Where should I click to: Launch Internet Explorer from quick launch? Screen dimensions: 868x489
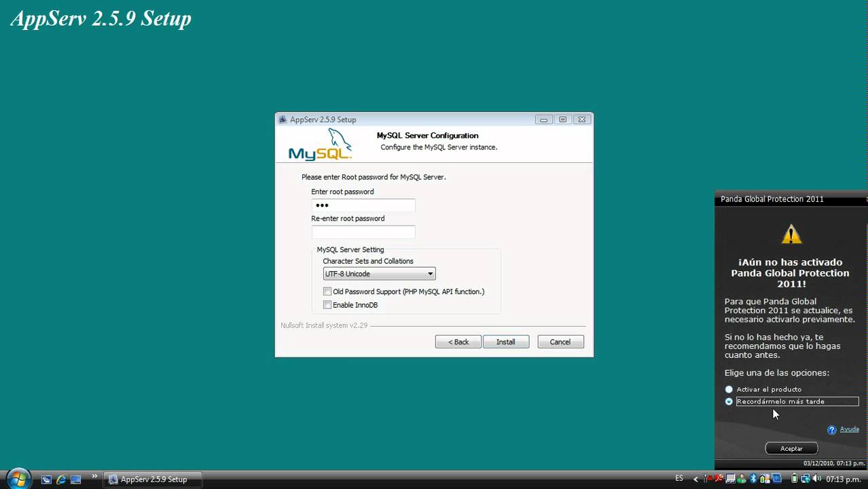click(x=61, y=479)
